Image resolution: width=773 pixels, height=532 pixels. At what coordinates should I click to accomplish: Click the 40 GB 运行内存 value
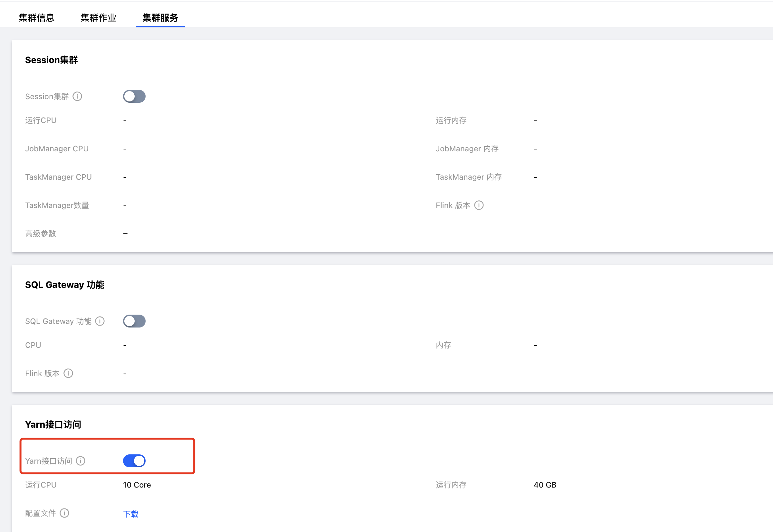545,485
